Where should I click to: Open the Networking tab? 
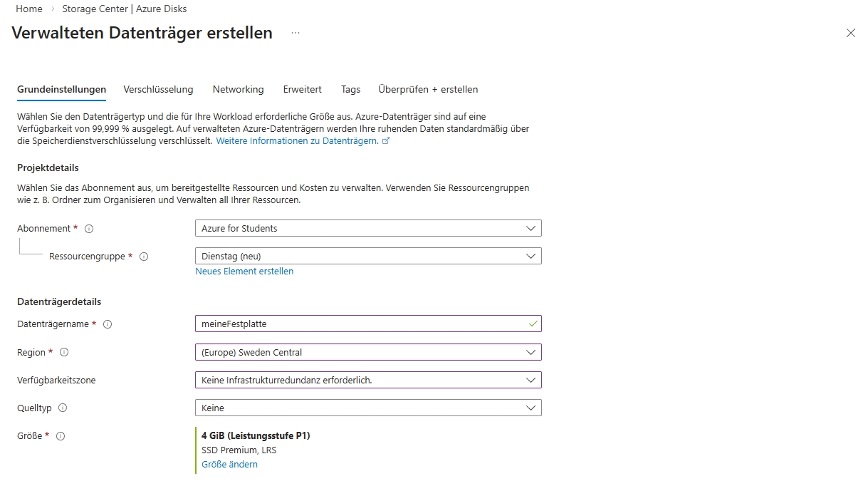pos(238,90)
